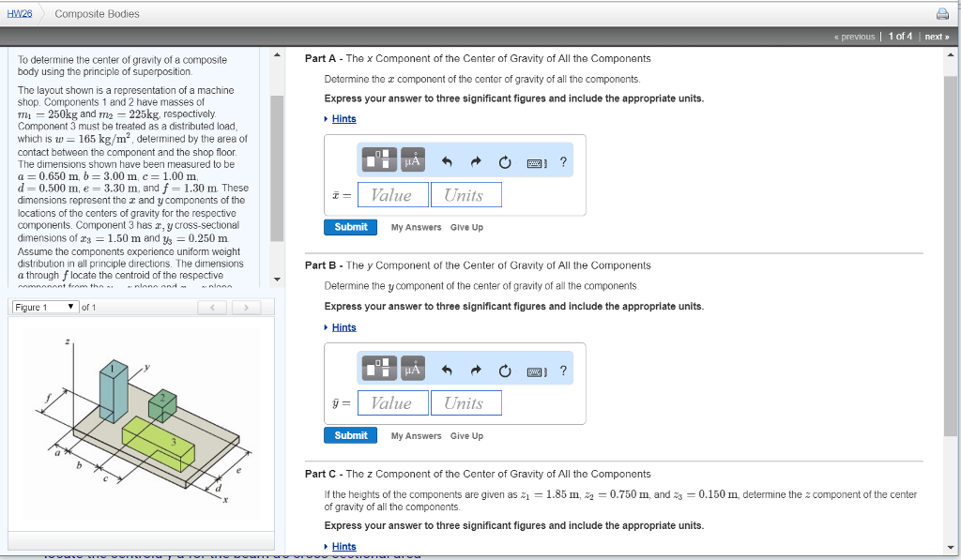
Task: Reset the Part A answer box
Action: [x=504, y=162]
